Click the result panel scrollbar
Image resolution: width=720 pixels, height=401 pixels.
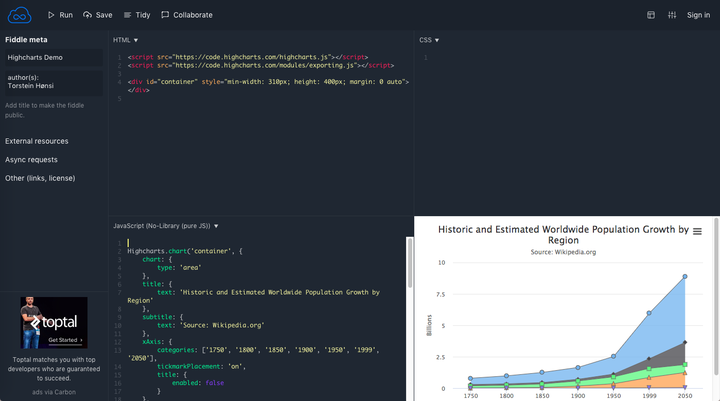(717, 296)
